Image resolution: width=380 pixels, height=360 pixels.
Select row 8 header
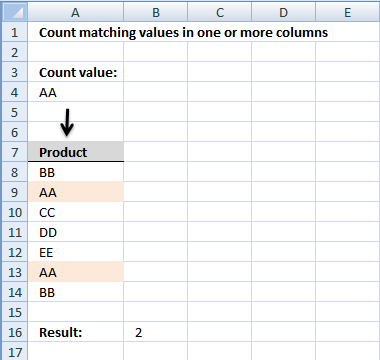(14, 172)
